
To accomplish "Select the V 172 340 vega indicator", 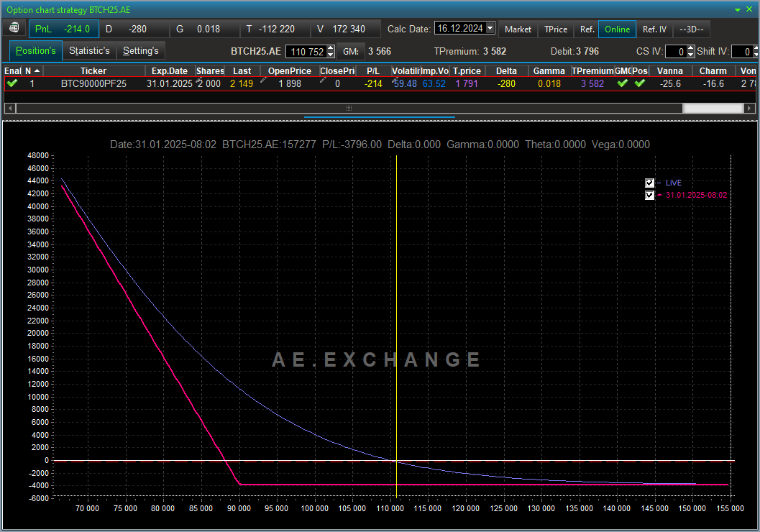I will (x=345, y=29).
